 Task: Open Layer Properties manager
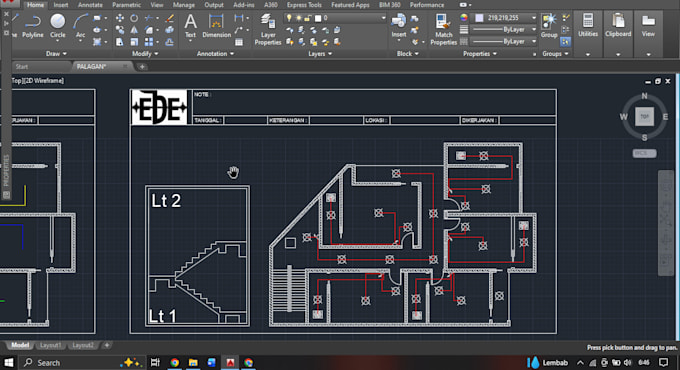[268, 29]
